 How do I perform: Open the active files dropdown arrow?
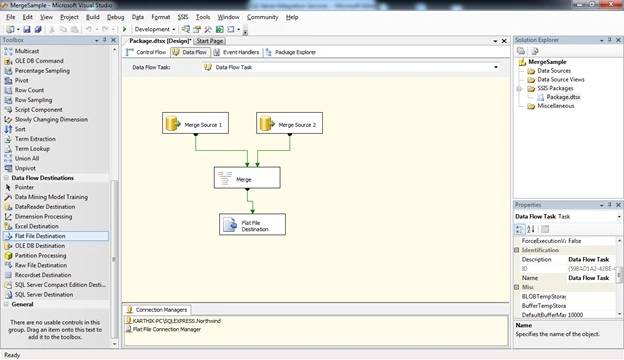(495, 41)
